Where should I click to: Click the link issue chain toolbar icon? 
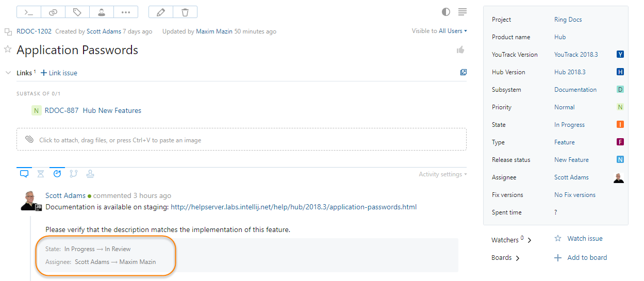click(53, 12)
